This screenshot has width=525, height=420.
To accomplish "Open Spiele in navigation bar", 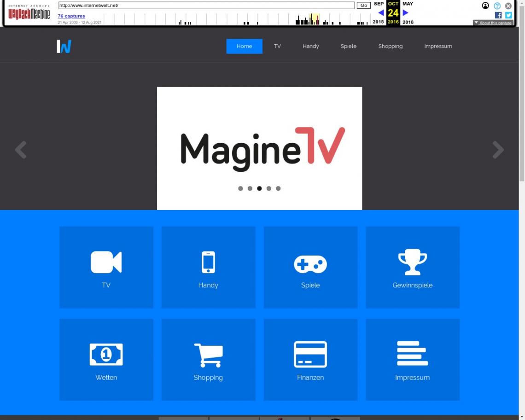I will 349,46.
